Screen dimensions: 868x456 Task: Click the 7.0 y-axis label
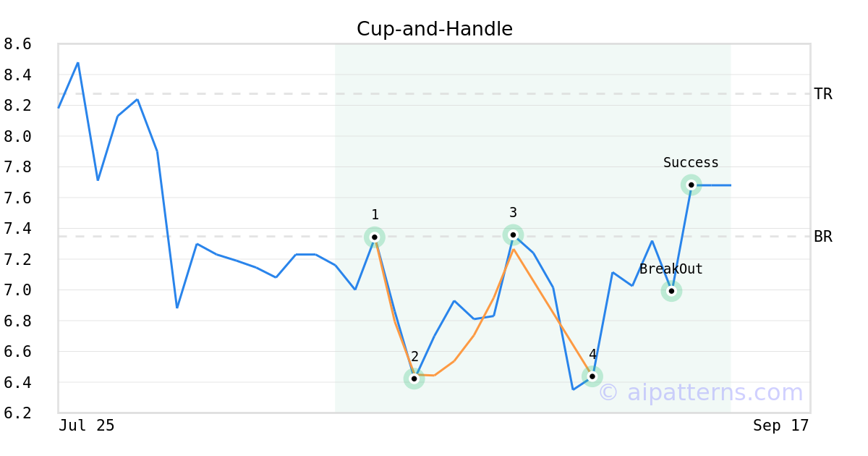[x=17, y=290]
